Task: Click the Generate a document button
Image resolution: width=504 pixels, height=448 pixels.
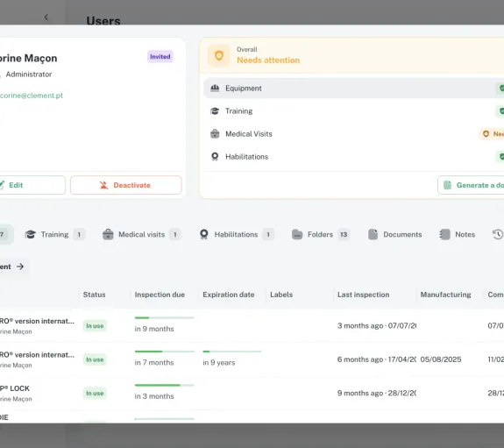Action: [x=471, y=185]
